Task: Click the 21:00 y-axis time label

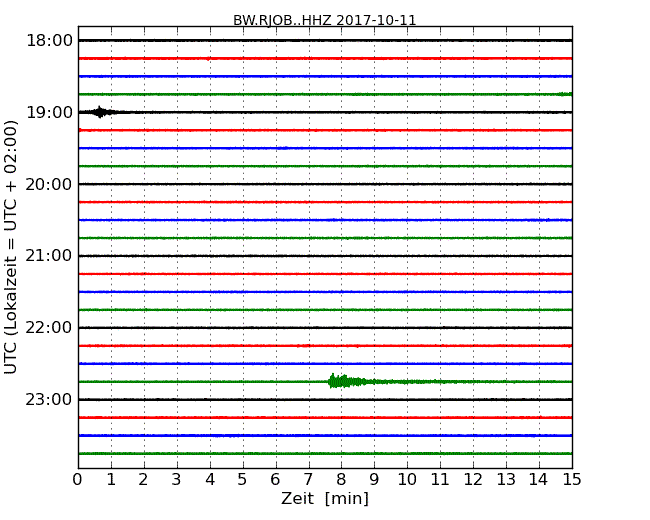Action: tap(49, 256)
